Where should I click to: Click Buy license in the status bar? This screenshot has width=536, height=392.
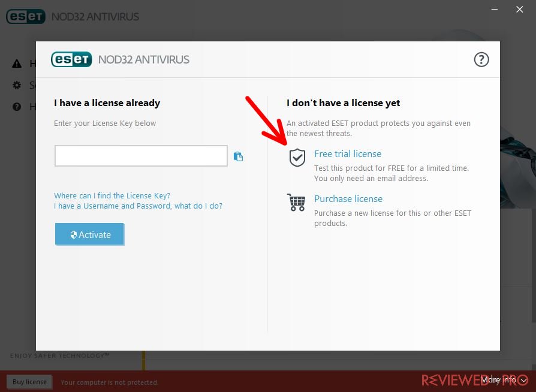click(29, 382)
